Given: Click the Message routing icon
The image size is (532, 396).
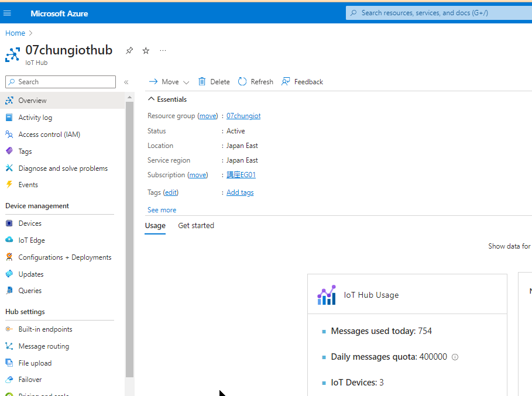Looking at the screenshot, I should pos(9,346).
